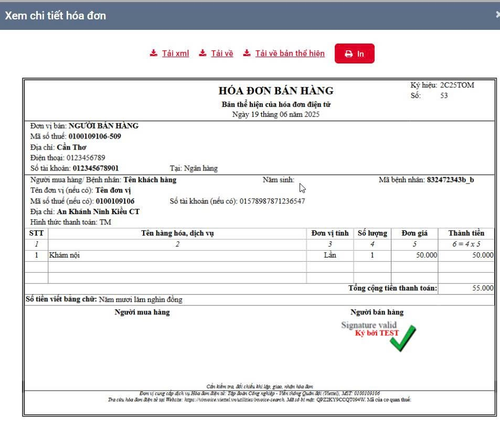
Task: Click the address An Khánh Ninh Kiều CT
Action: 98,211
